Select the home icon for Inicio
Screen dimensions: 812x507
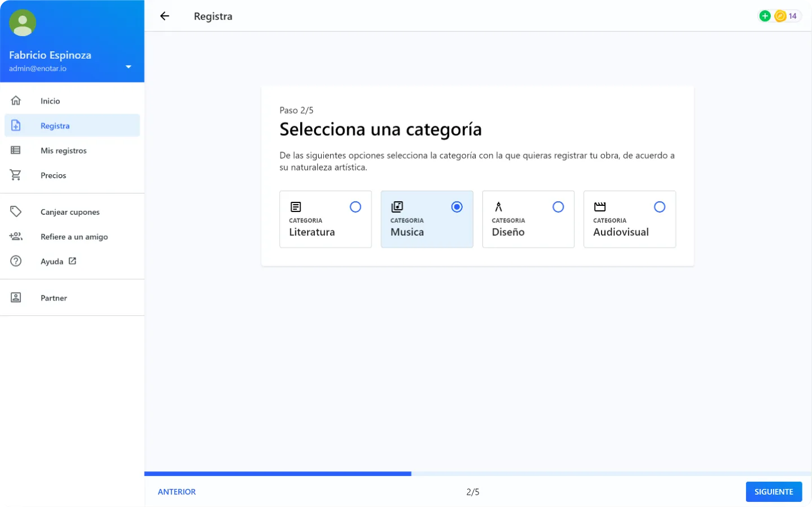[x=16, y=100]
